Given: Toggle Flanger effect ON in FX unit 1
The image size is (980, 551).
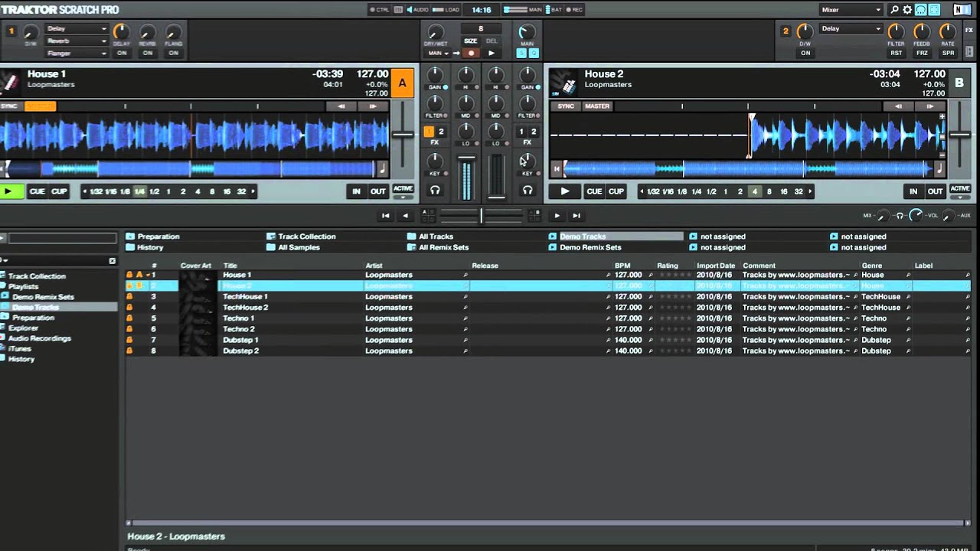Looking at the screenshot, I should [x=174, y=53].
